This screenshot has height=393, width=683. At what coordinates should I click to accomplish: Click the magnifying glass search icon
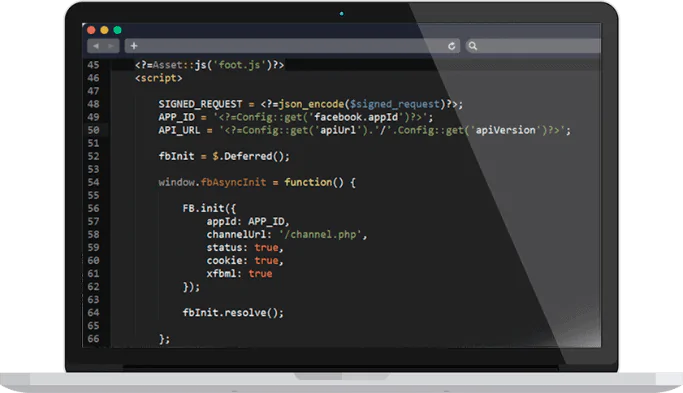[x=473, y=46]
